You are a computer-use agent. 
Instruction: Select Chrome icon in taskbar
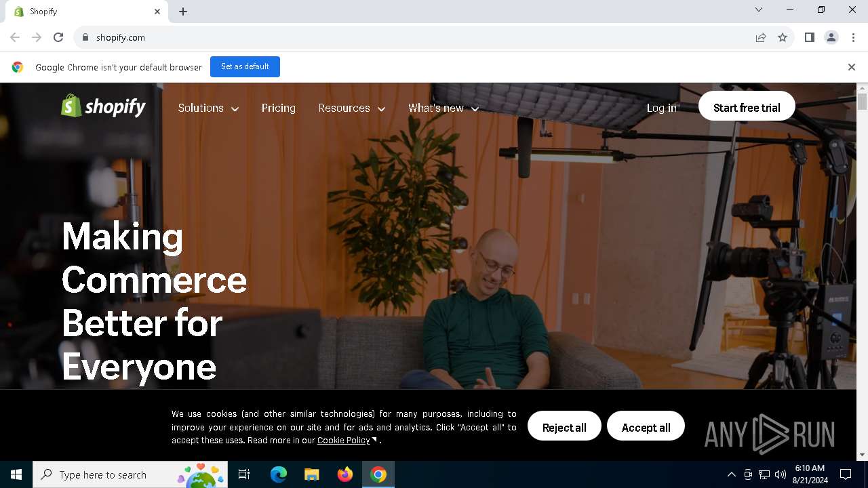pos(378,474)
